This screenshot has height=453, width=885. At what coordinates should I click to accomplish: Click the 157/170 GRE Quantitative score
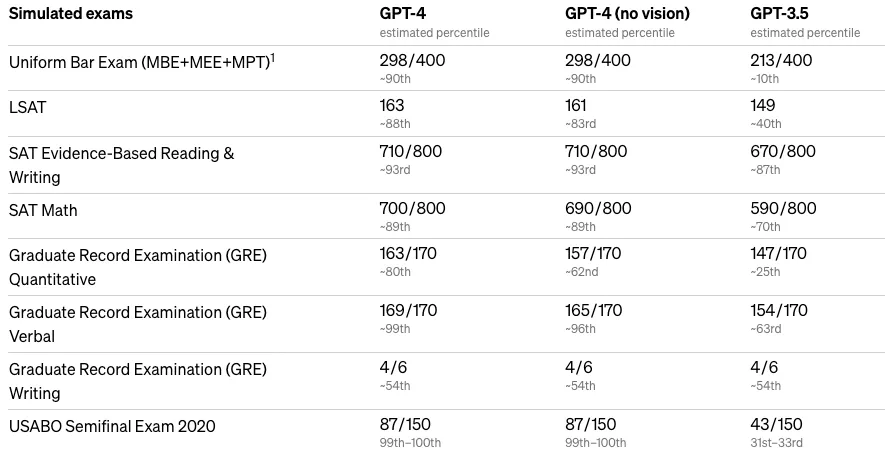pos(597,254)
